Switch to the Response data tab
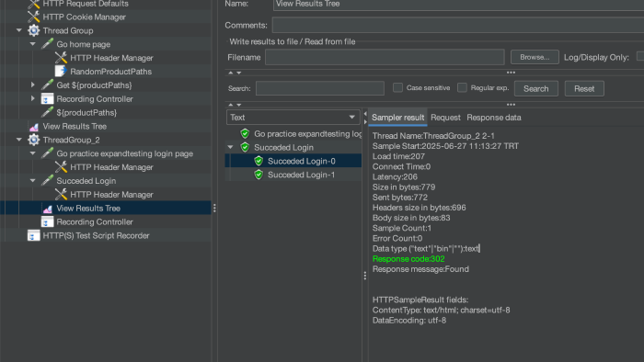Viewport: 644px width, 362px height. [494, 118]
